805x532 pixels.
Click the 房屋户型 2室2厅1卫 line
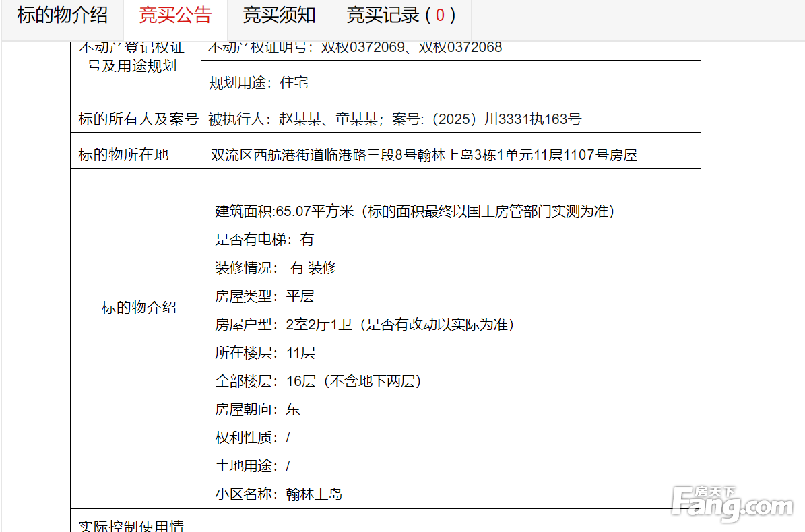click(364, 325)
